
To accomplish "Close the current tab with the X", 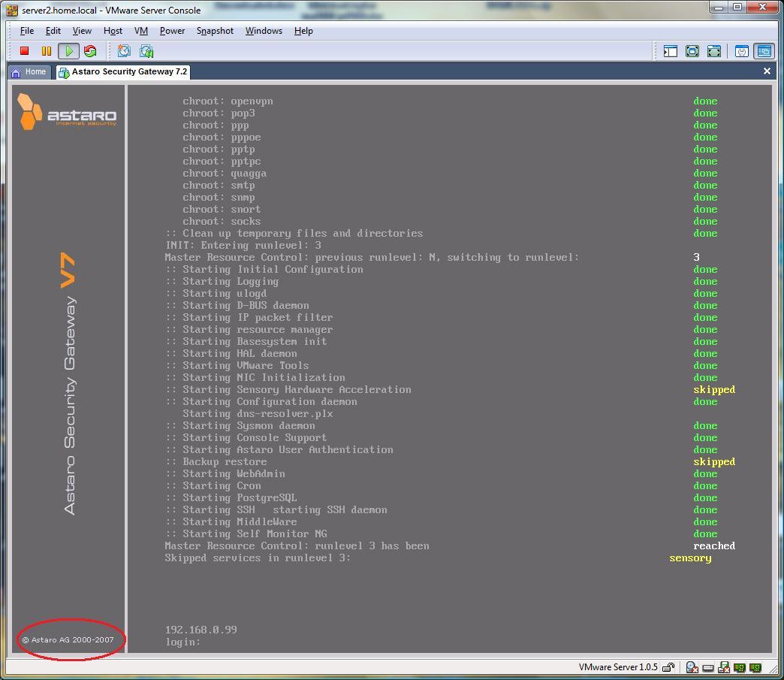I will pos(767,71).
